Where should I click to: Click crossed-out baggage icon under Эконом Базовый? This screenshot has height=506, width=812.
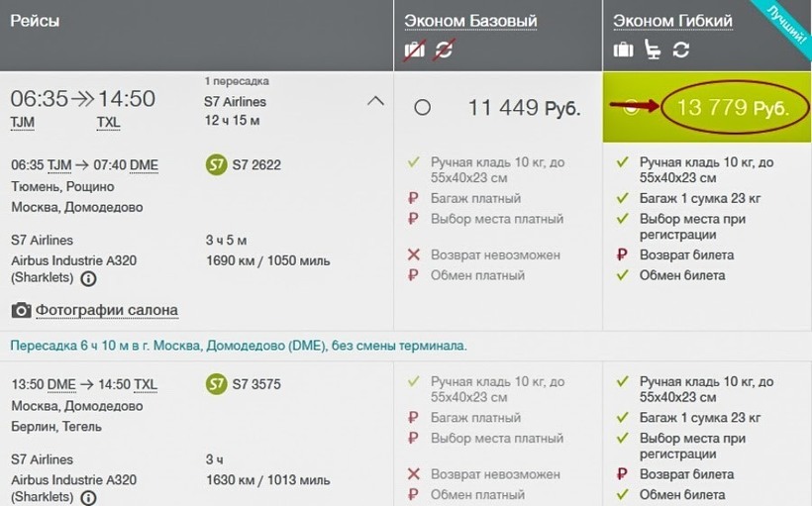tap(415, 50)
